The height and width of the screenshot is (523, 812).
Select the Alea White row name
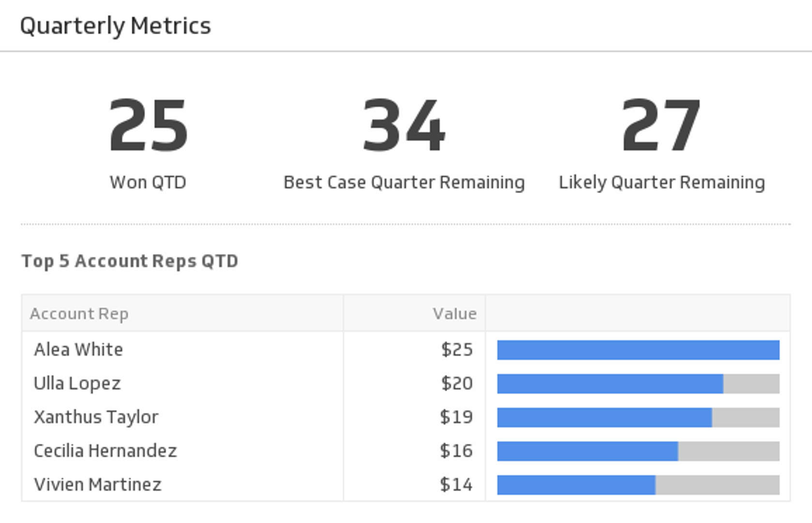[x=78, y=350]
